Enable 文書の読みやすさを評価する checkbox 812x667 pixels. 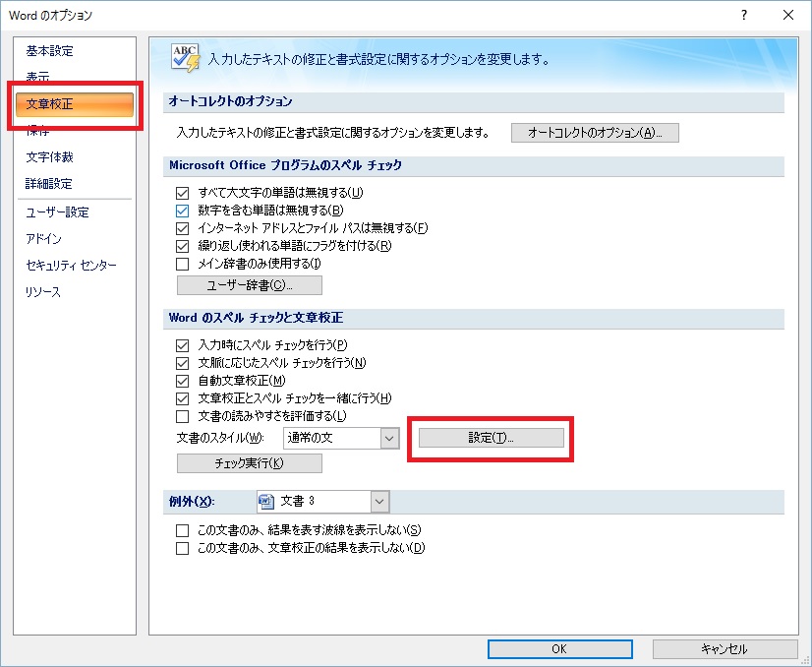coord(182,417)
